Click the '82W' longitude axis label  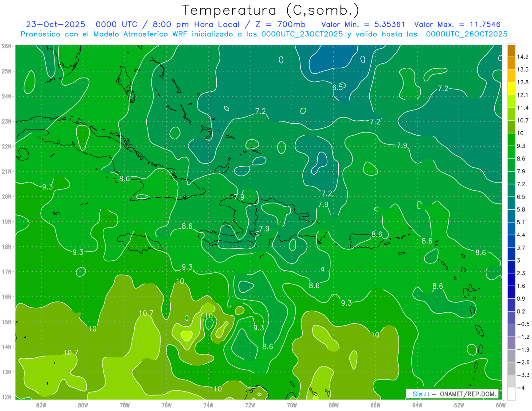(x=41, y=404)
